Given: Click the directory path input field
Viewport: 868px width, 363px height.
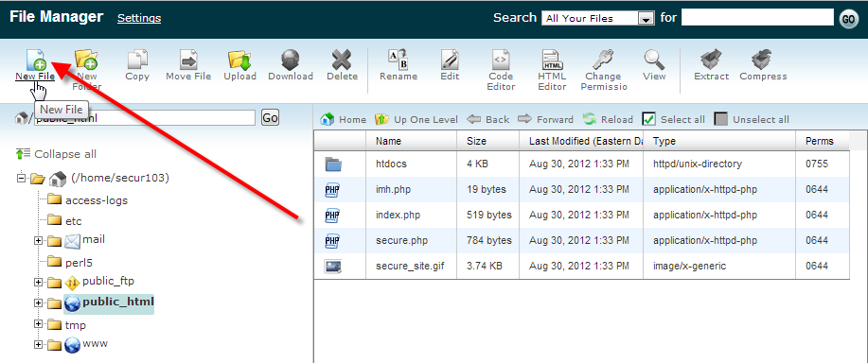Looking at the screenshot, I should [145, 117].
